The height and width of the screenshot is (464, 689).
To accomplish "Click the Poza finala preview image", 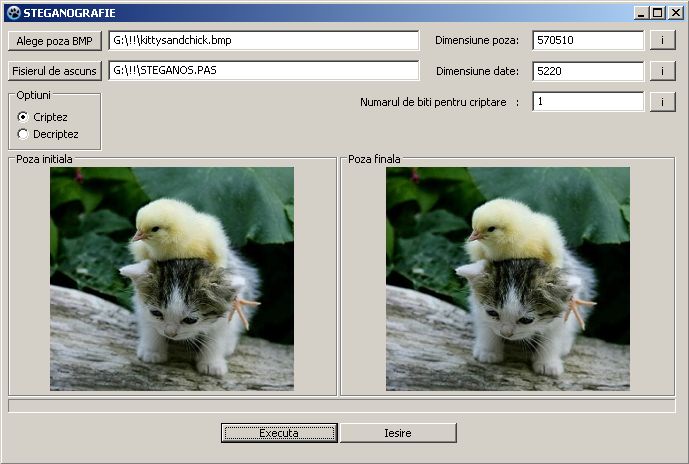I will tap(508, 279).
